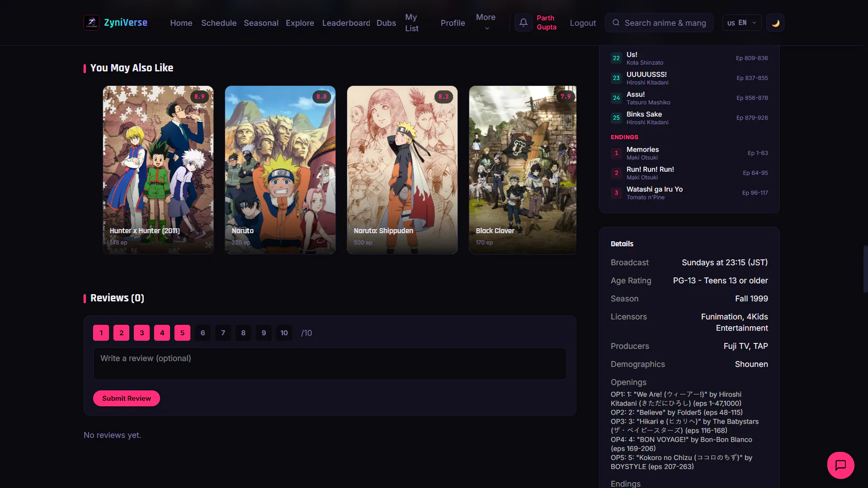The image size is (868, 488).
Task: Rate the anime 5 out of 10
Action: 182,333
